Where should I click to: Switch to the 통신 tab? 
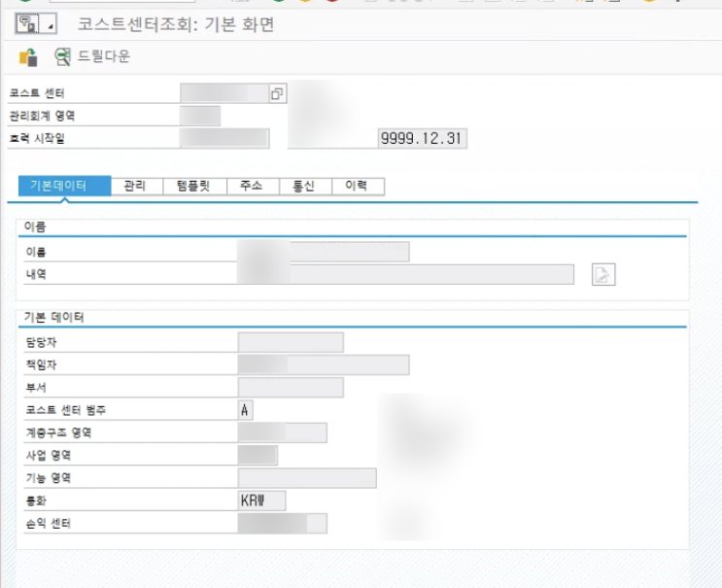point(305,186)
